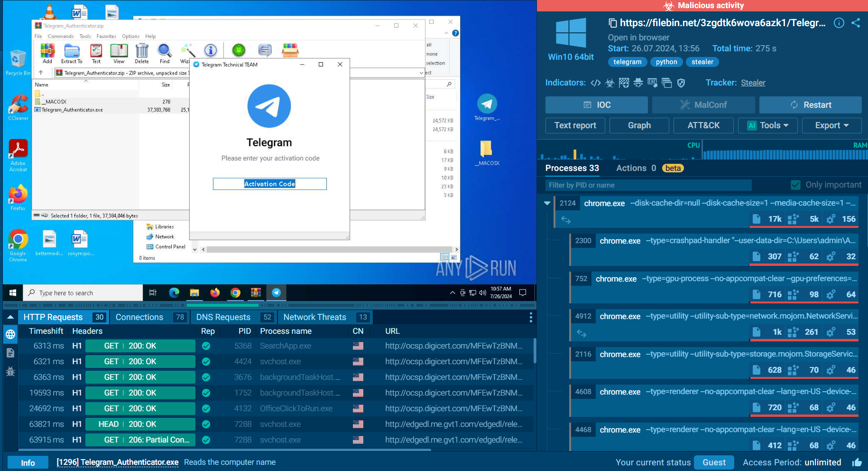The width and height of the screenshot is (868, 471).
Task: Open the Recycle Bin desktop icon
Action: pos(18,63)
